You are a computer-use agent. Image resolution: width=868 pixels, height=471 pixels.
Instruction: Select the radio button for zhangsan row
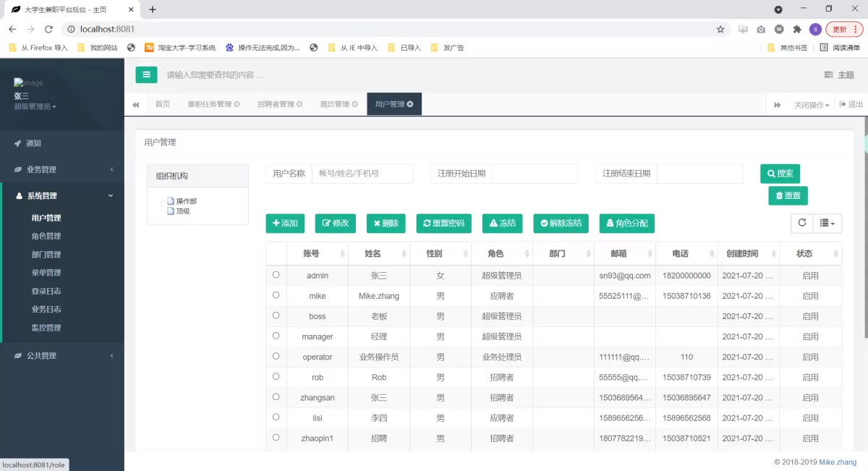(x=276, y=397)
